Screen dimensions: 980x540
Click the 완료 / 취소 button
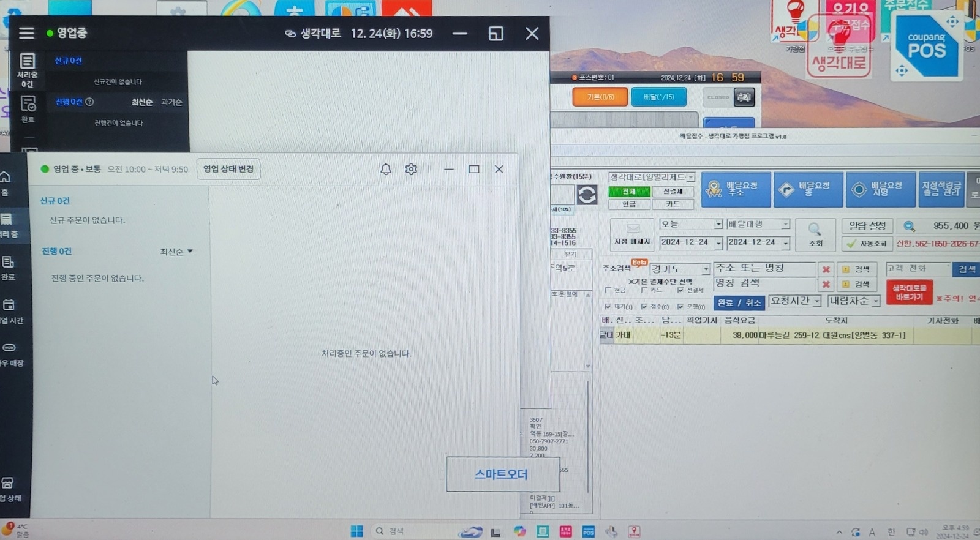(739, 302)
